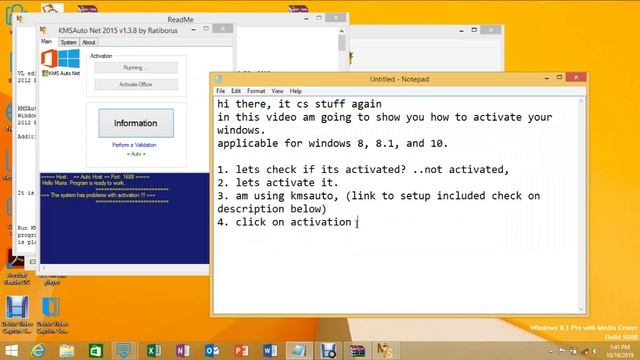Viewport: 640px width, 360px height.
Task: Launch Internet Explorer from the taskbar
Action: click(x=38, y=351)
